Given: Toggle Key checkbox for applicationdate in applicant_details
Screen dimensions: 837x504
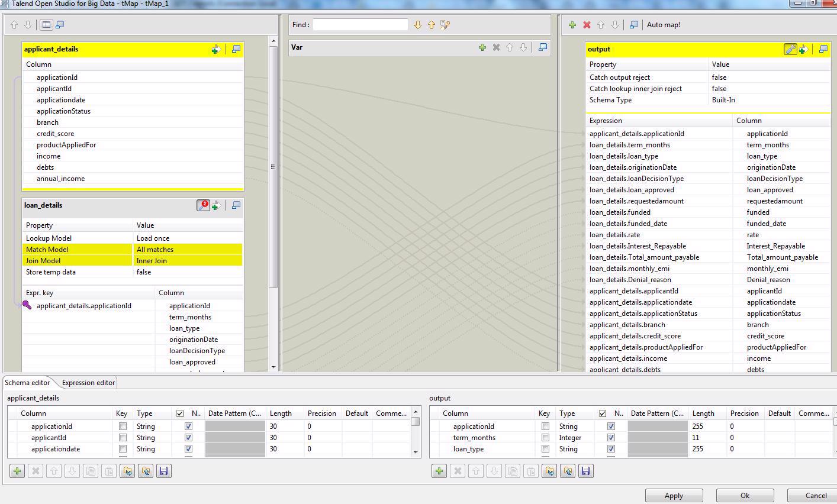Looking at the screenshot, I should tap(123, 448).
